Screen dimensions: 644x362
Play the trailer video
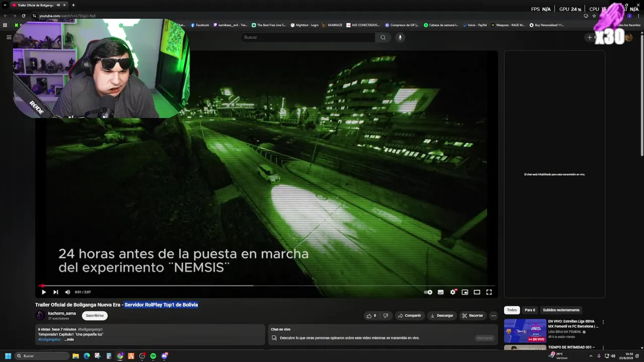44,292
